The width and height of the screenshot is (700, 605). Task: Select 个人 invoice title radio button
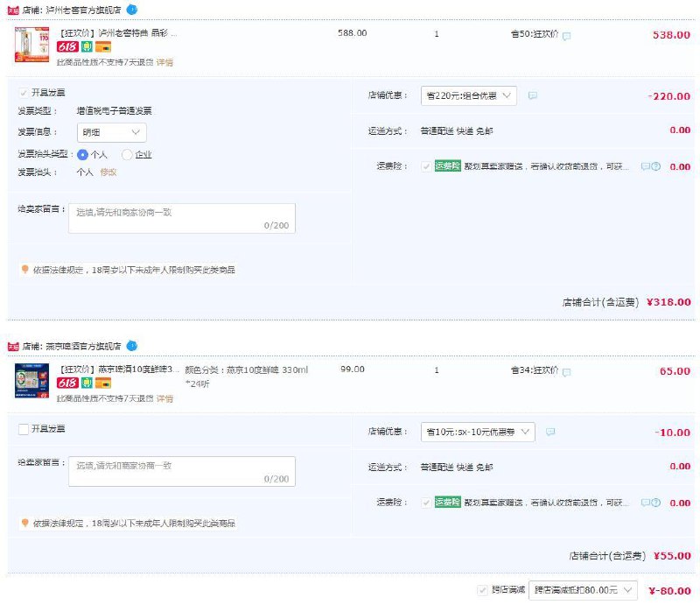(x=82, y=155)
